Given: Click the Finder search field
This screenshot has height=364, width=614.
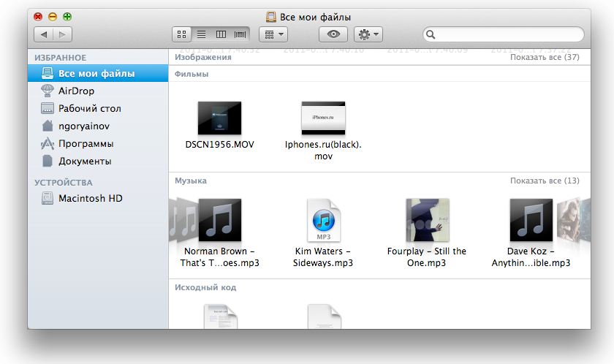Looking at the screenshot, I should point(504,34).
